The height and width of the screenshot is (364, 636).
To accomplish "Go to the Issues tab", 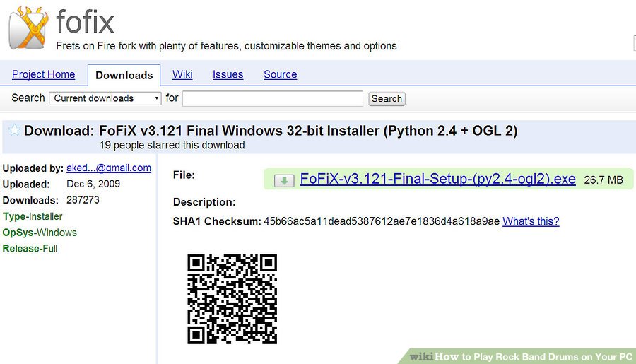I will [228, 74].
